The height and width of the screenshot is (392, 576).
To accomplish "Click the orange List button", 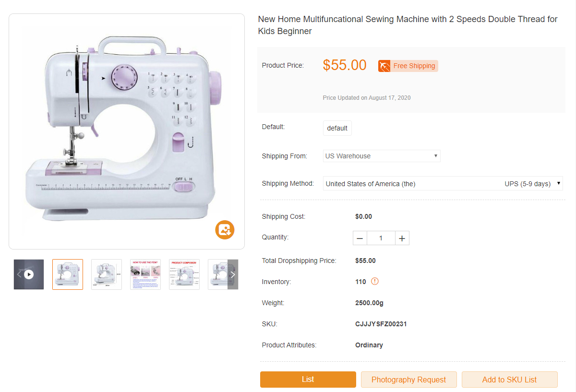I will [x=308, y=380].
